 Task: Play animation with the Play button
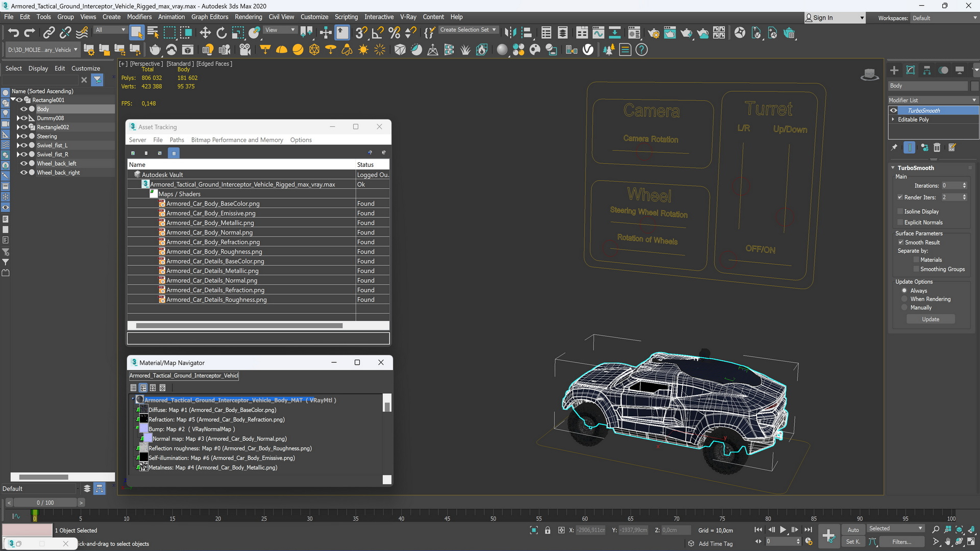(783, 530)
